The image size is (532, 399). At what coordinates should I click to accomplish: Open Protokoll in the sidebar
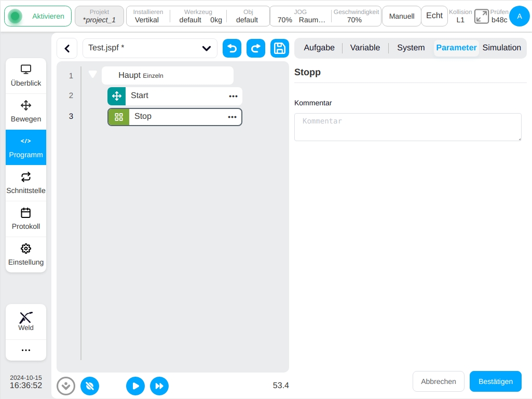26,219
